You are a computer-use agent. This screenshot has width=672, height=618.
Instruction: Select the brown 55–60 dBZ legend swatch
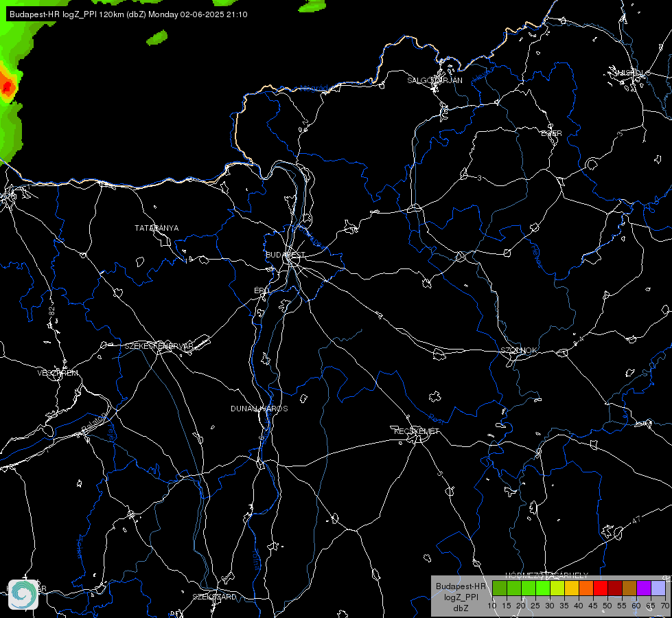[x=629, y=588]
